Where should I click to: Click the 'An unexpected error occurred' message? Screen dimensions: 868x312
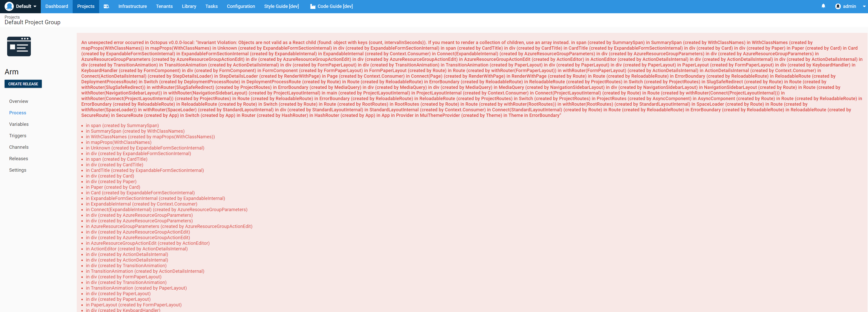[x=472, y=79]
